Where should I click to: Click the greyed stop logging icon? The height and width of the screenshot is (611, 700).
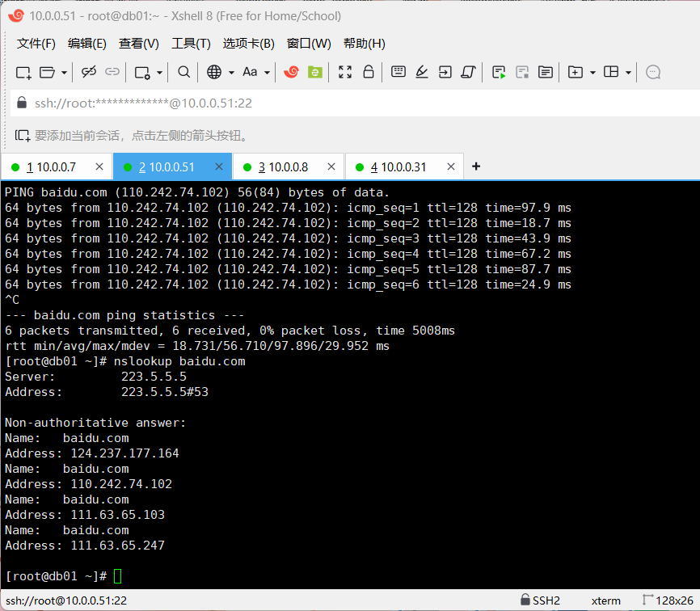pyautogui.click(x=522, y=72)
